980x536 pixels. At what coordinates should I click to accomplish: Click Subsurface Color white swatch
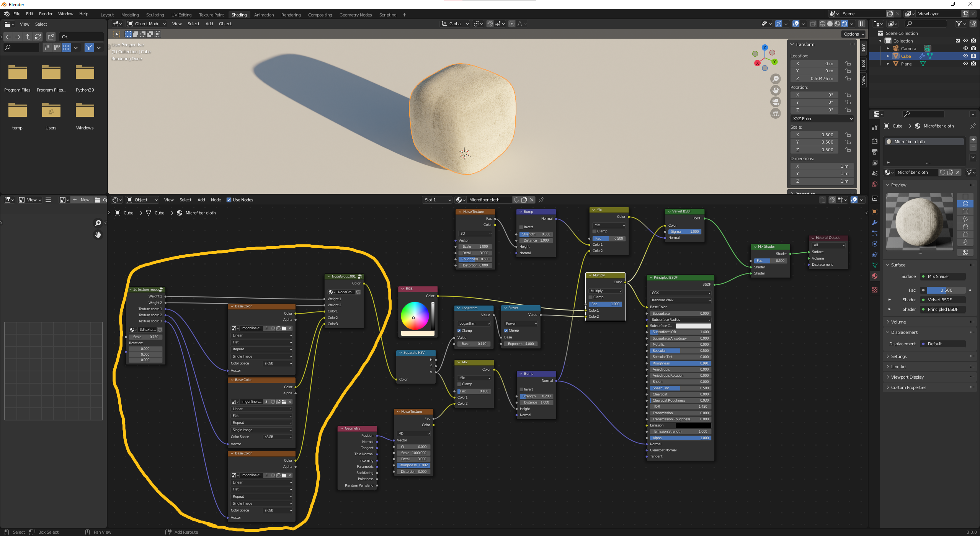point(693,326)
